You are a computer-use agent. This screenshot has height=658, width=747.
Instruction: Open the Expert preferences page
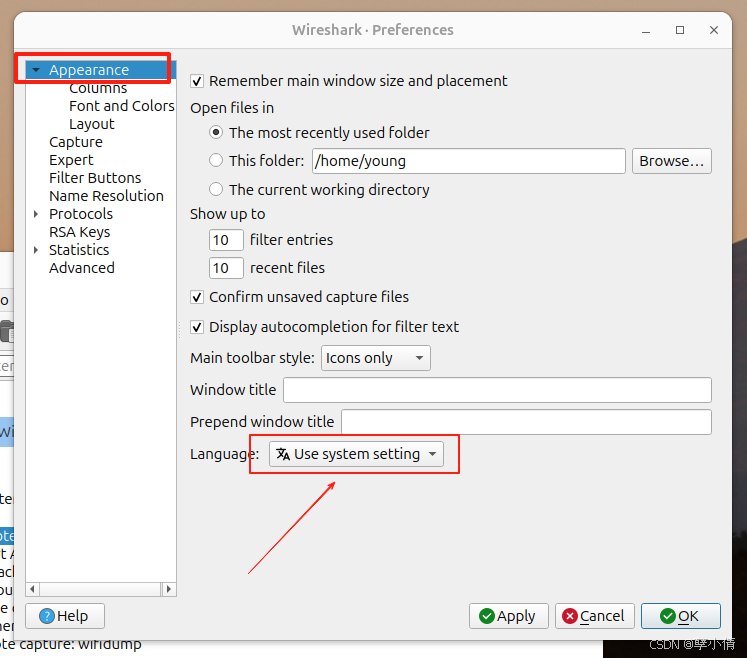(x=71, y=160)
